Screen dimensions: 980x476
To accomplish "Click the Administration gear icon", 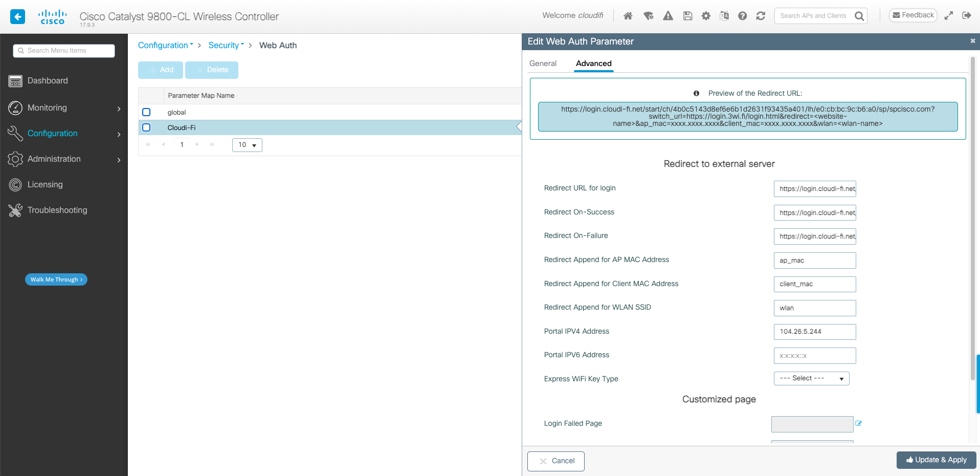I will [x=15, y=159].
